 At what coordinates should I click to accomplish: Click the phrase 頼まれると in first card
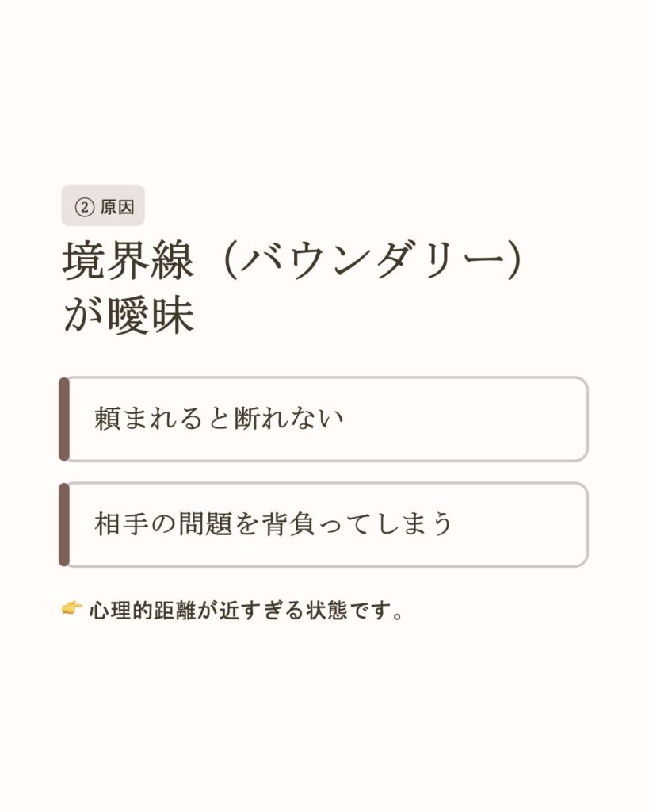pos(163,419)
